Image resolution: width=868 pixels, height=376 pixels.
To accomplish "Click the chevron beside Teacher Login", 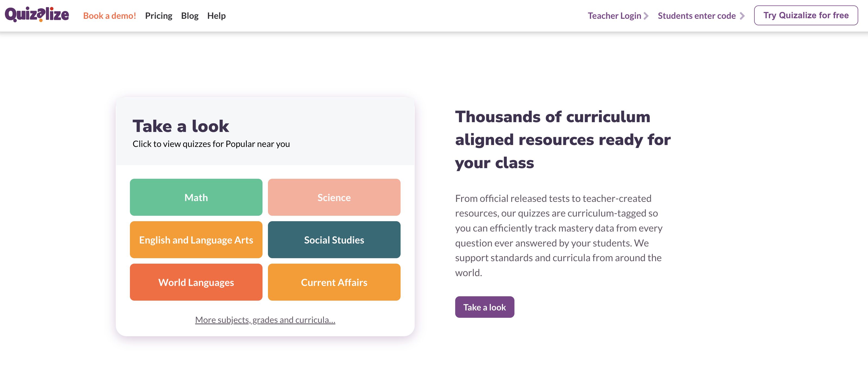I will [646, 16].
